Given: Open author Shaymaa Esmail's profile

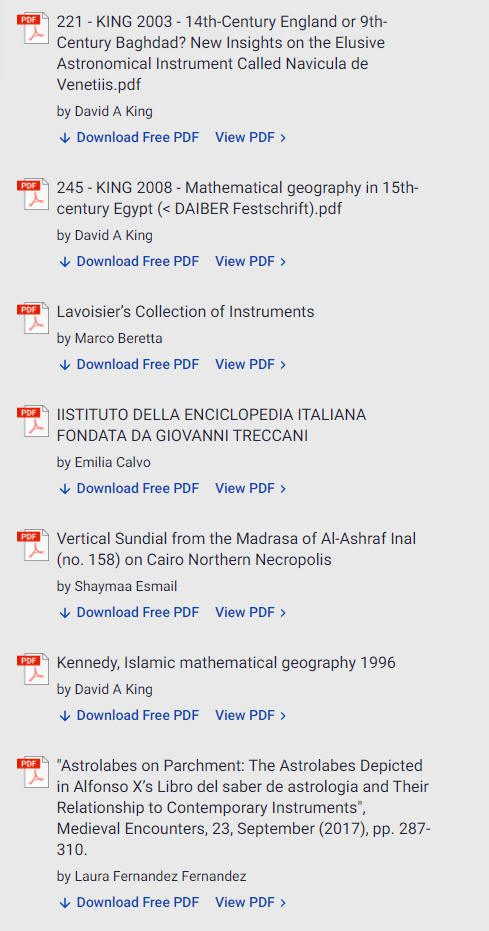Looking at the screenshot, I should pyautogui.click(x=117, y=587).
